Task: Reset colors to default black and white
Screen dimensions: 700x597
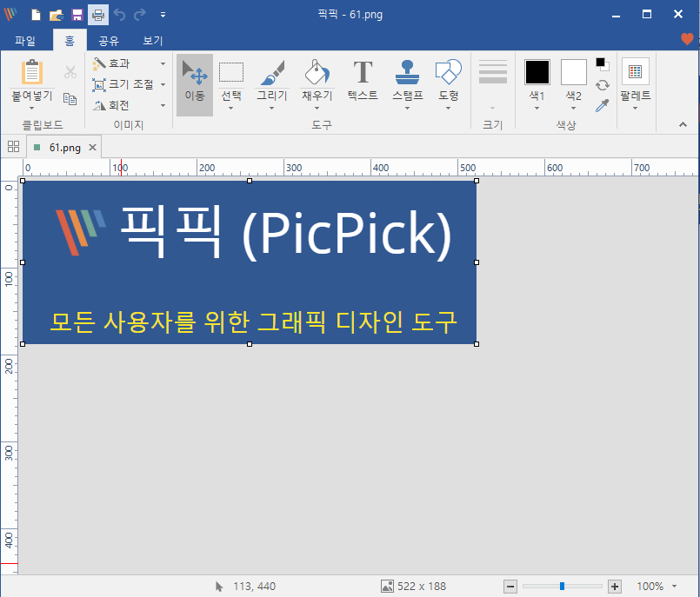Action: (x=603, y=64)
